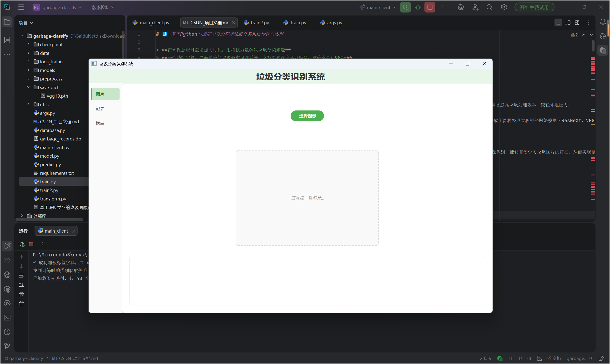Open the Search Everywhere magnifier

(489, 7)
